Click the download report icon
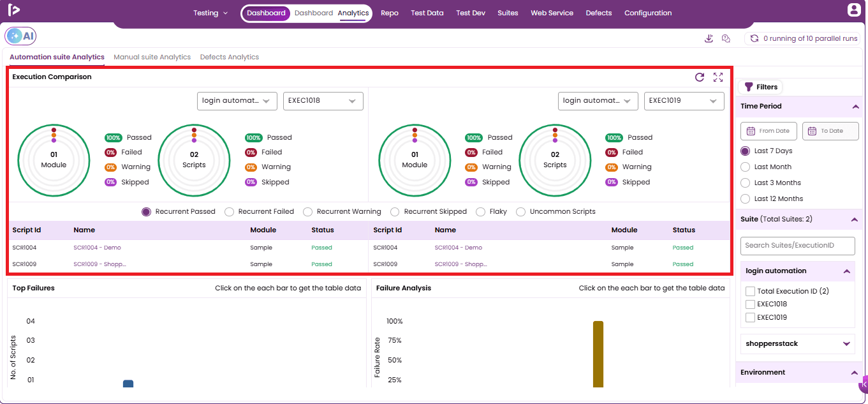868x404 pixels. coord(709,38)
